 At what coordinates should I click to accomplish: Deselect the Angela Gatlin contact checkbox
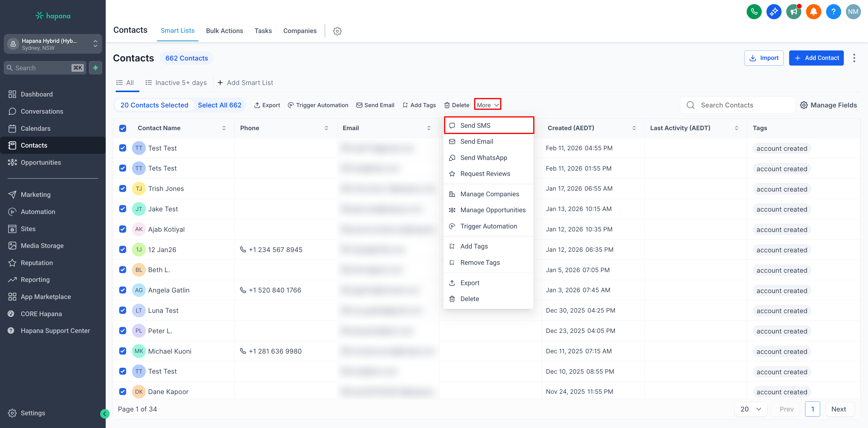point(123,290)
